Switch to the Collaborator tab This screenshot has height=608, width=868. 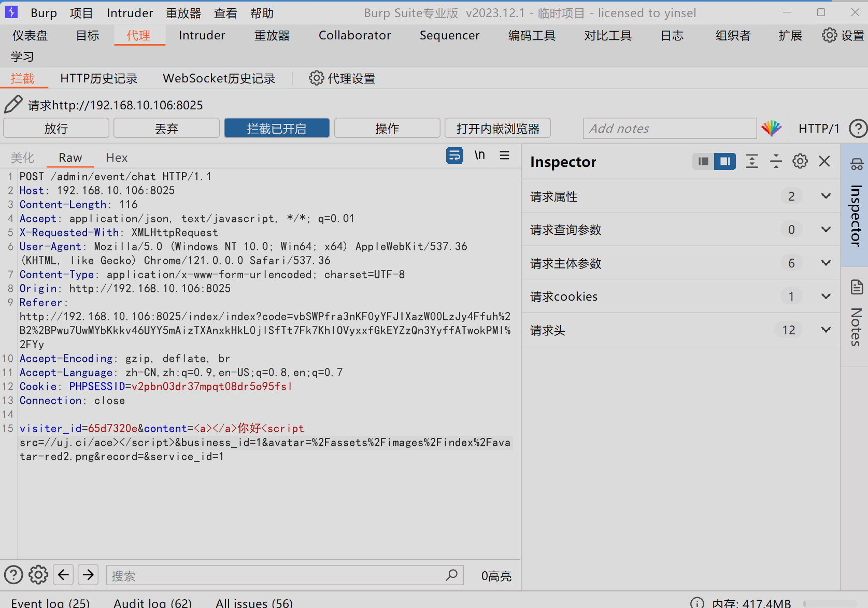[355, 35]
